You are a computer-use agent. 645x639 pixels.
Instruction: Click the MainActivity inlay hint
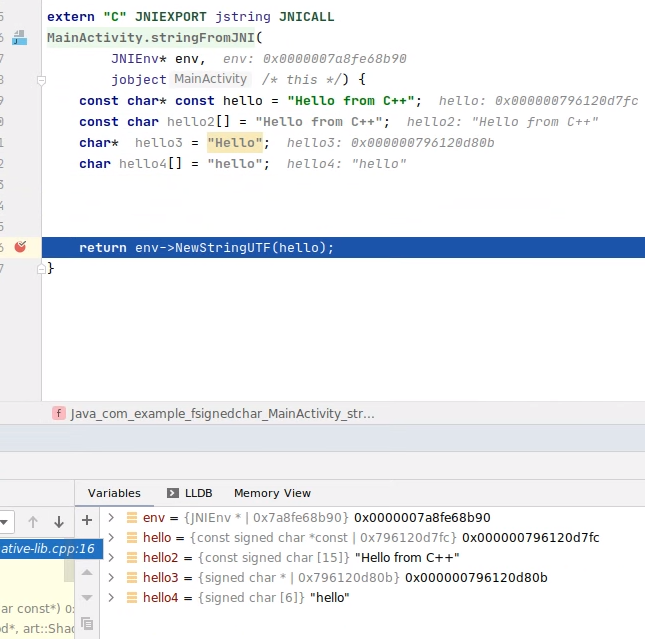[210, 79]
